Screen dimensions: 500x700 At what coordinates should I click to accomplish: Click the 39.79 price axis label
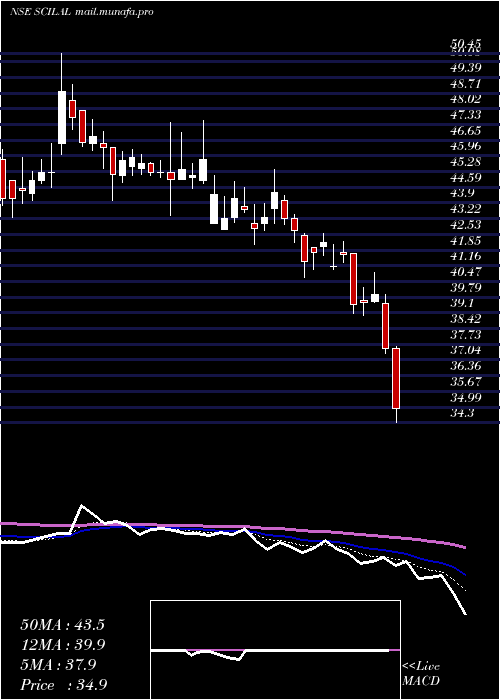[466, 287]
